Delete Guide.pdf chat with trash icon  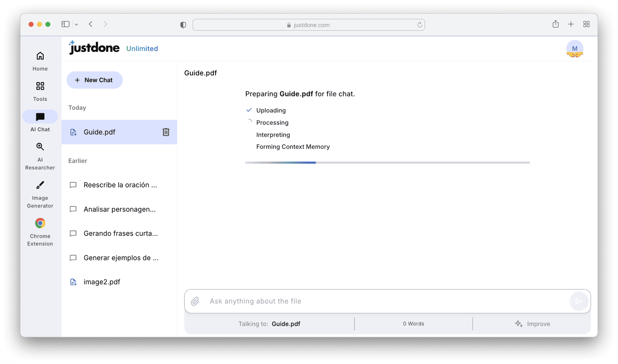click(x=166, y=132)
